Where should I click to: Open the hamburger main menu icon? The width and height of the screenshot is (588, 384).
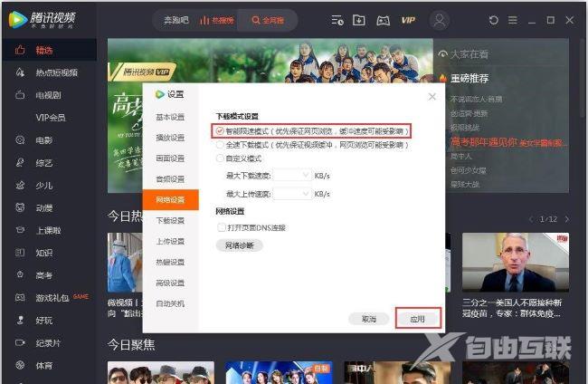click(513, 20)
